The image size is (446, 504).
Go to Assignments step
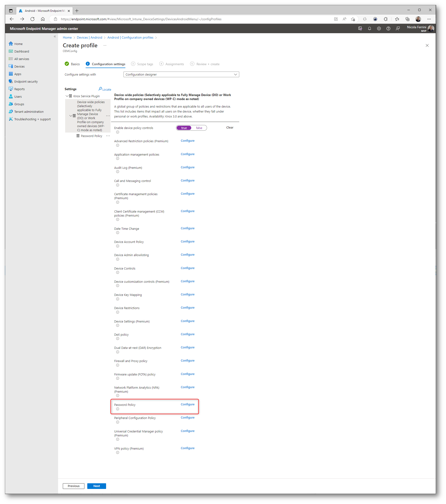[x=171, y=64]
